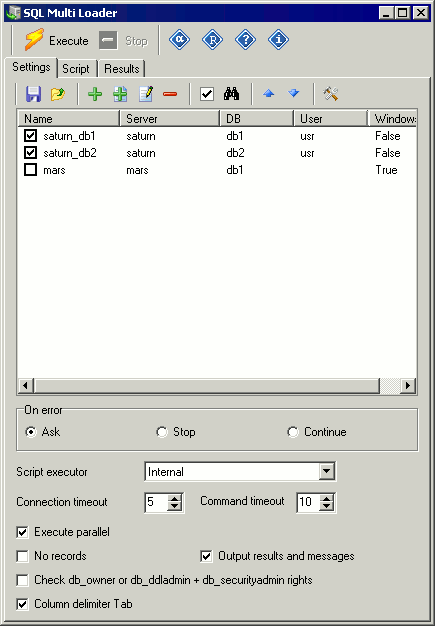Enable Check db_owner rights checkbox

click(x=22, y=580)
